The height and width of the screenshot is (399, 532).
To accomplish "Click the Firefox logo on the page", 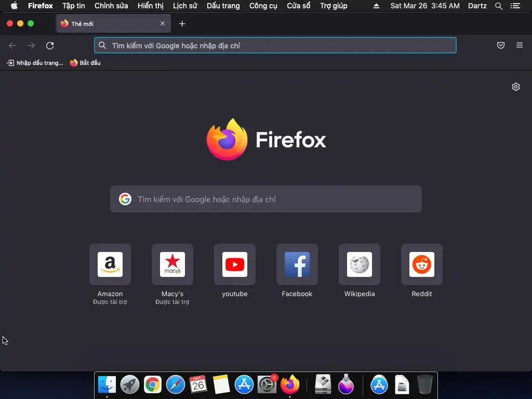I will [227, 139].
